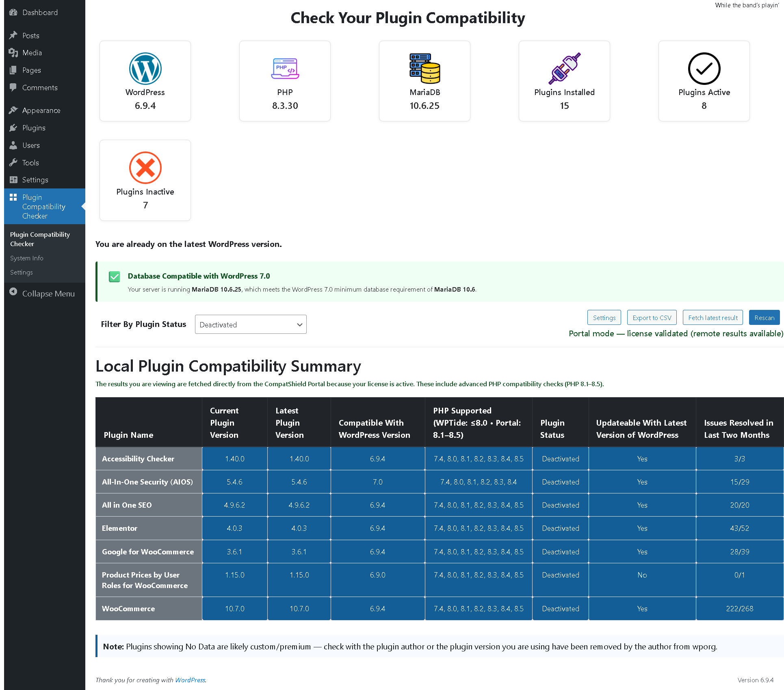The image size is (784, 690).
Task: Click the MariaDB database icon
Action: coord(424,69)
